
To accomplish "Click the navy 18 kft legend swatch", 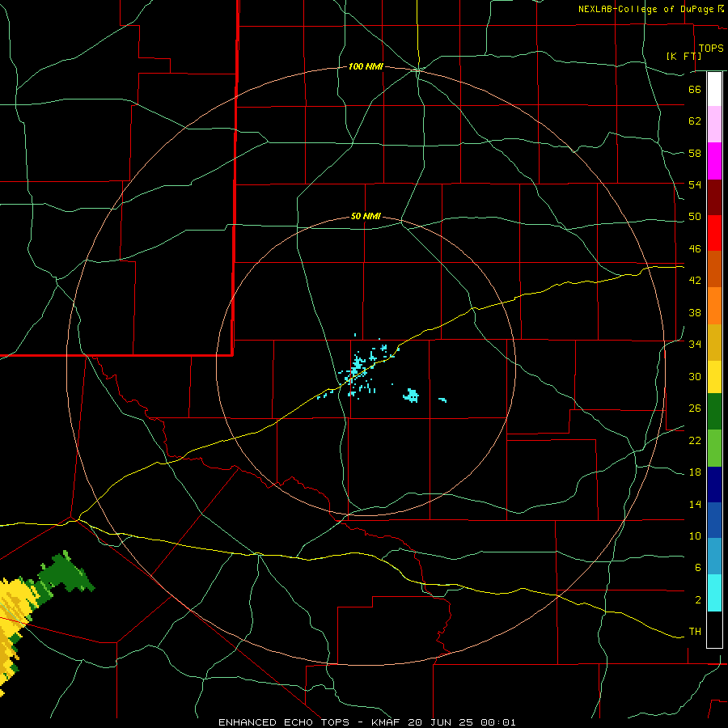I will tap(714, 485).
